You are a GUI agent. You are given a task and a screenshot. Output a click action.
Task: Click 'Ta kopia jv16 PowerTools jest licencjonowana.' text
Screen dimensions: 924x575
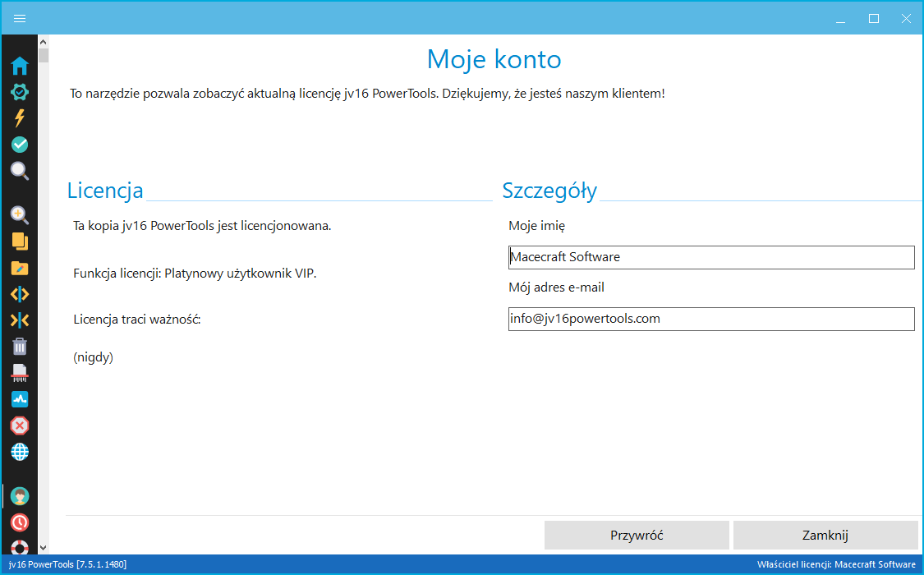[202, 226]
